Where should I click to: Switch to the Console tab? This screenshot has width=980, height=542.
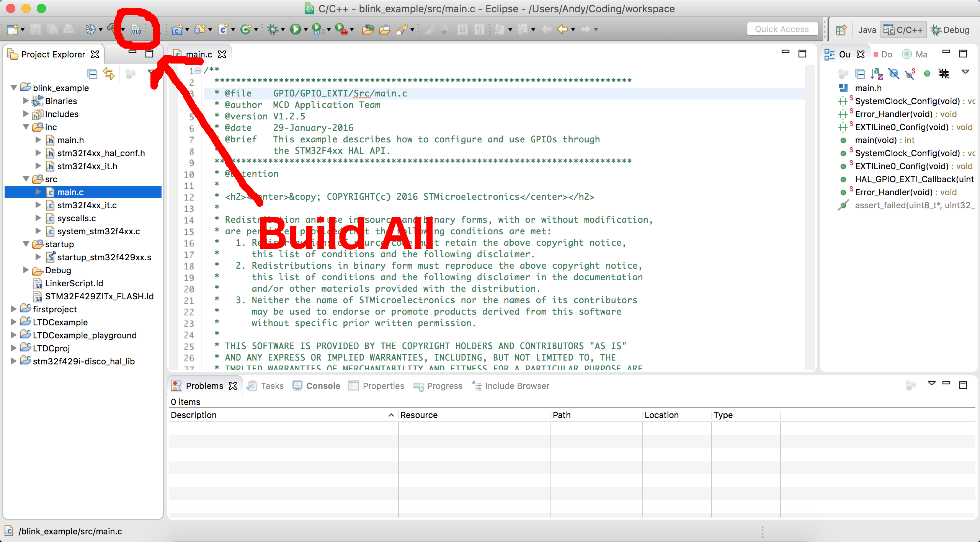pyautogui.click(x=317, y=386)
